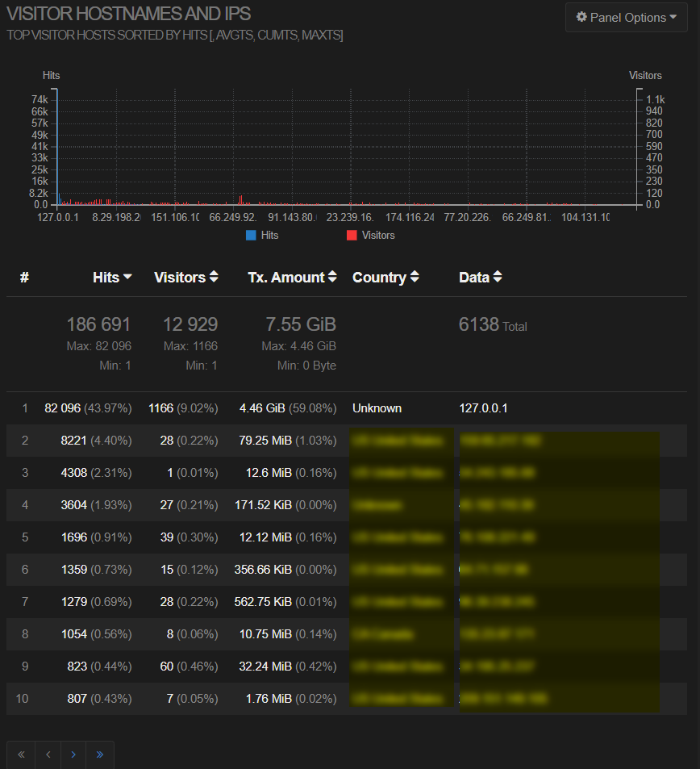The image size is (700, 769).
Task: Click the Visitor Hostnames and IPs heading
Action: (128, 14)
